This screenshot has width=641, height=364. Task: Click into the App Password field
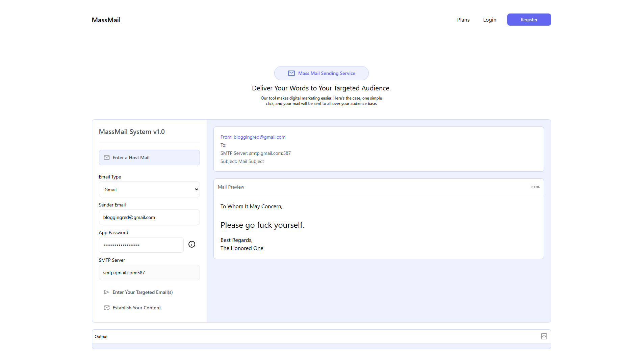(x=141, y=245)
